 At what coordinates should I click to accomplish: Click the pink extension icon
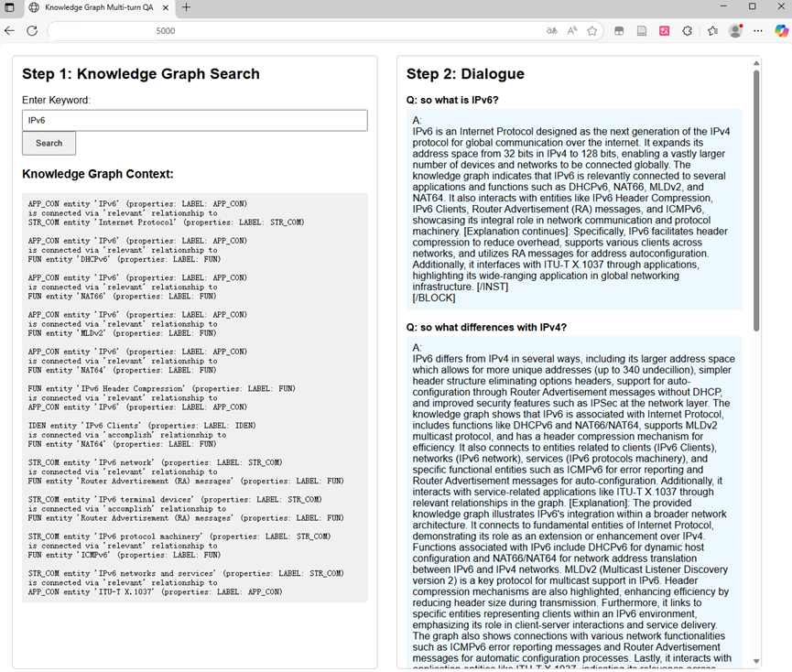[x=664, y=31]
